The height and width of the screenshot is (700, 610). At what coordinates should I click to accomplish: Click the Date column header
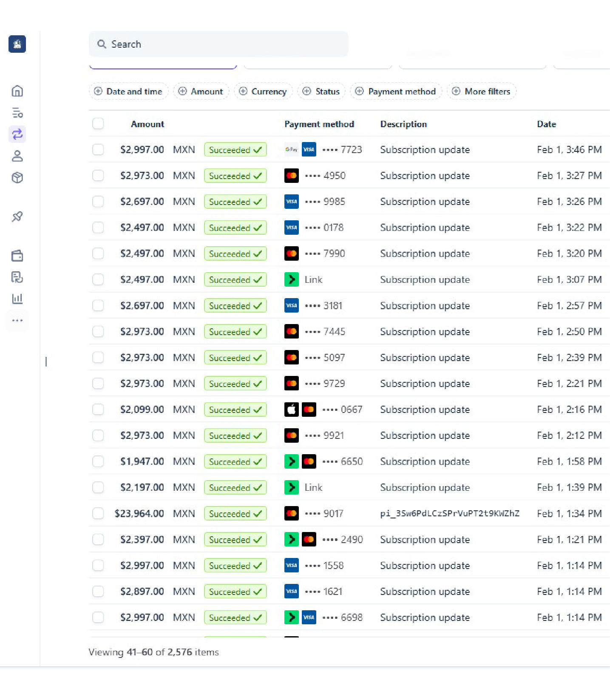point(546,124)
